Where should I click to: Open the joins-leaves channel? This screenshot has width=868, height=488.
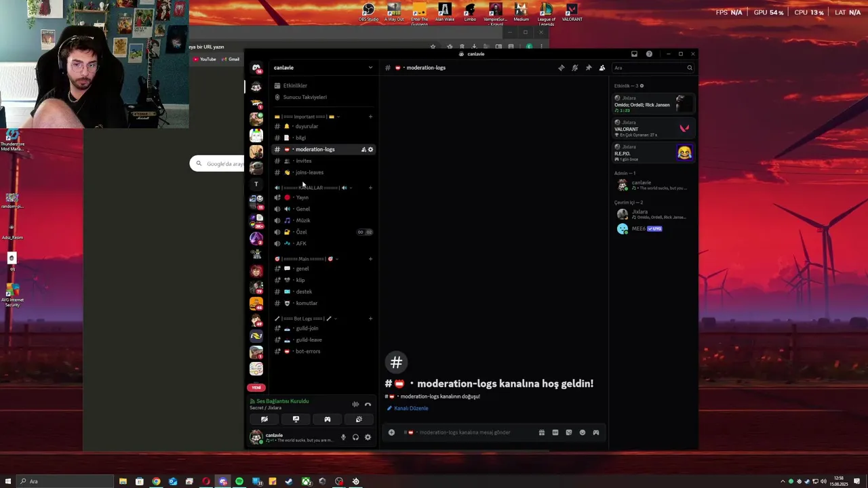click(323, 172)
